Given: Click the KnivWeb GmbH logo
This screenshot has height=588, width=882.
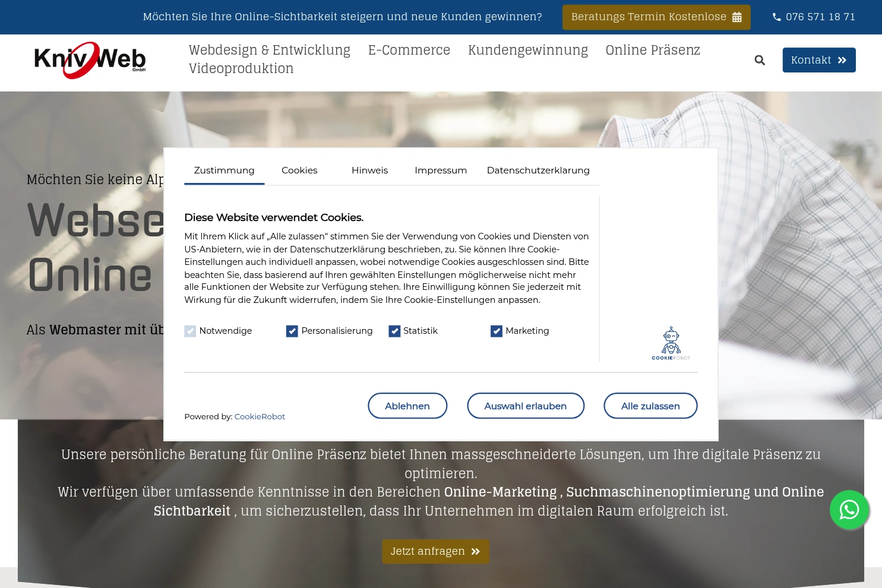Looking at the screenshot, I should 89,59.
